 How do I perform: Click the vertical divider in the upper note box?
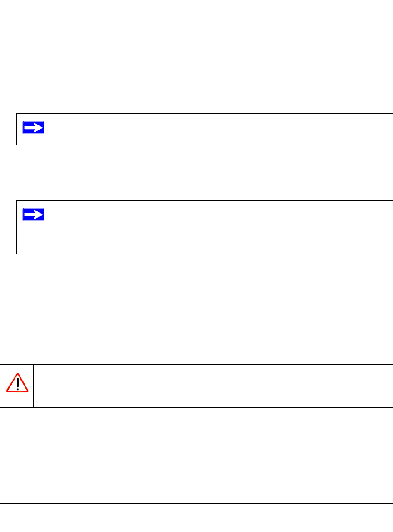coord(46,130)
